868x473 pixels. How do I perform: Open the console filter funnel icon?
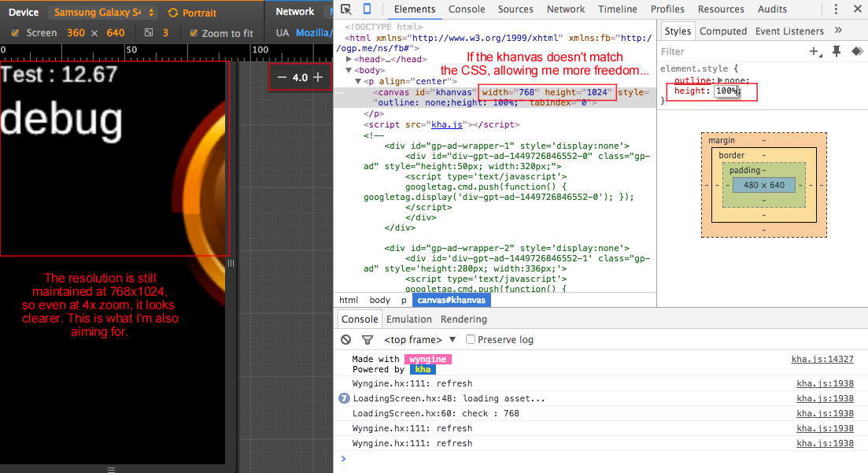tap(367, 339)
